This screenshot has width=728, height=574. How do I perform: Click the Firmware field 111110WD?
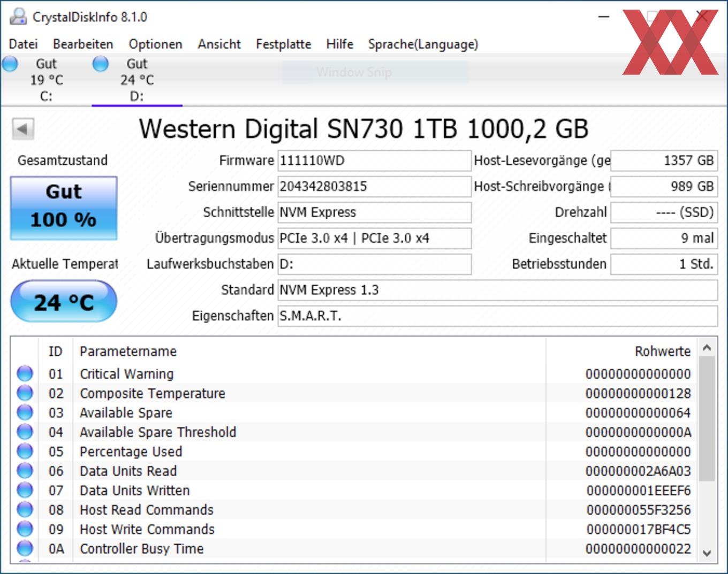pos(374,160)
